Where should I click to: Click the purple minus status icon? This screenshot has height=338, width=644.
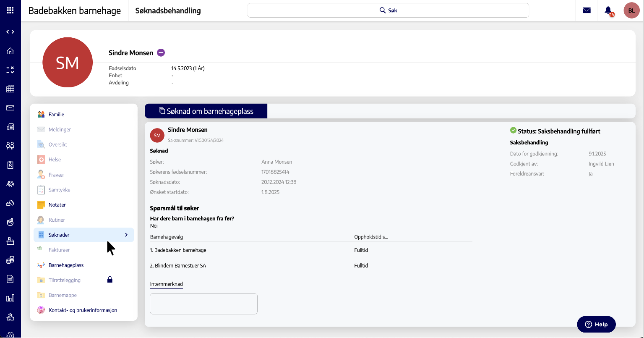(x=161, y=52)
